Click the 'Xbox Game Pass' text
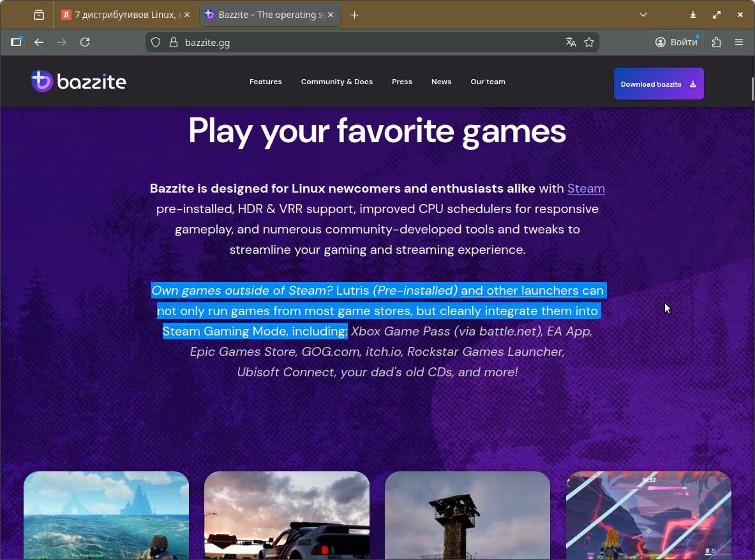Screen dimensions: 755x560 coord(400,332)
